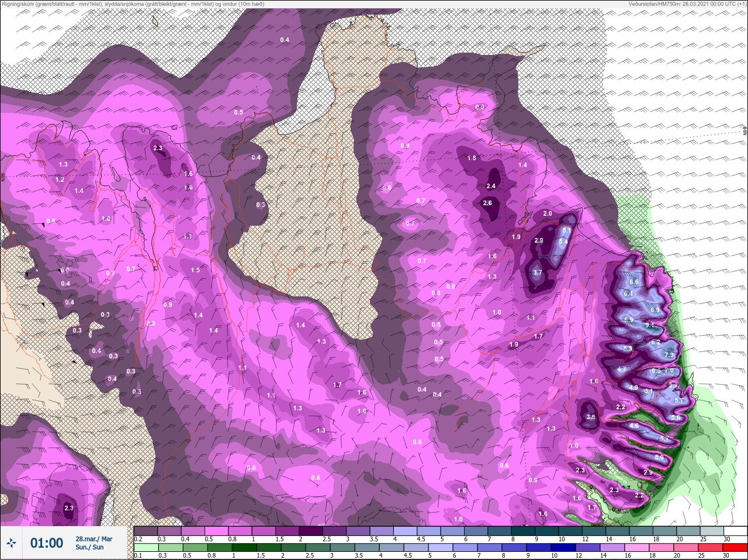This screenshot has height=560, width=748.
Task: Pick the bright red 30 swatch on rain scale
Action: (x=735, y=548)
